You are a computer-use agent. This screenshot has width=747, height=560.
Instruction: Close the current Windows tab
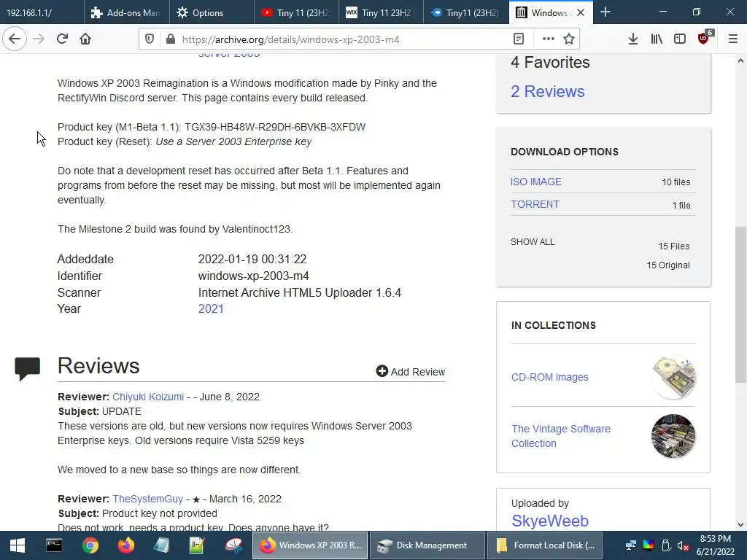click(x=581, y=13)
